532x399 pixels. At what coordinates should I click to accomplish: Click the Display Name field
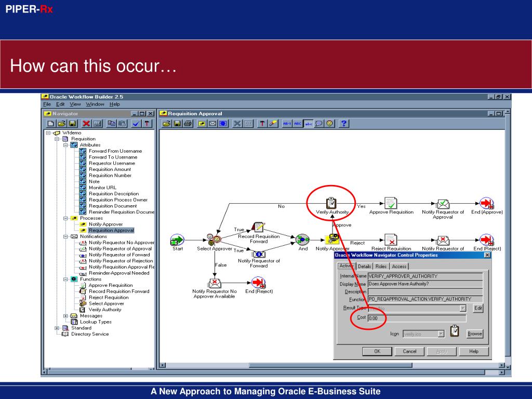pos(425,284)
